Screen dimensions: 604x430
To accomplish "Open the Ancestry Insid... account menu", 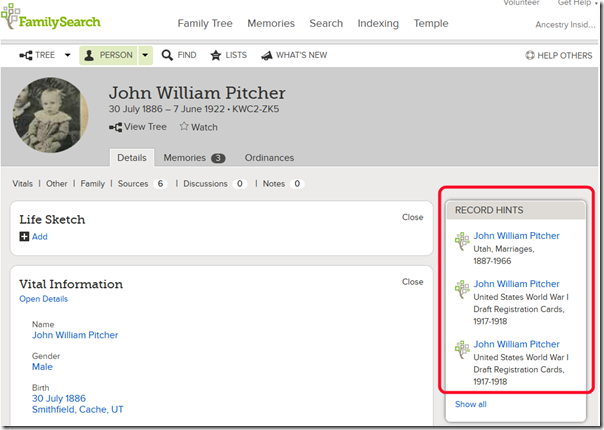I will tap(565, 25).
